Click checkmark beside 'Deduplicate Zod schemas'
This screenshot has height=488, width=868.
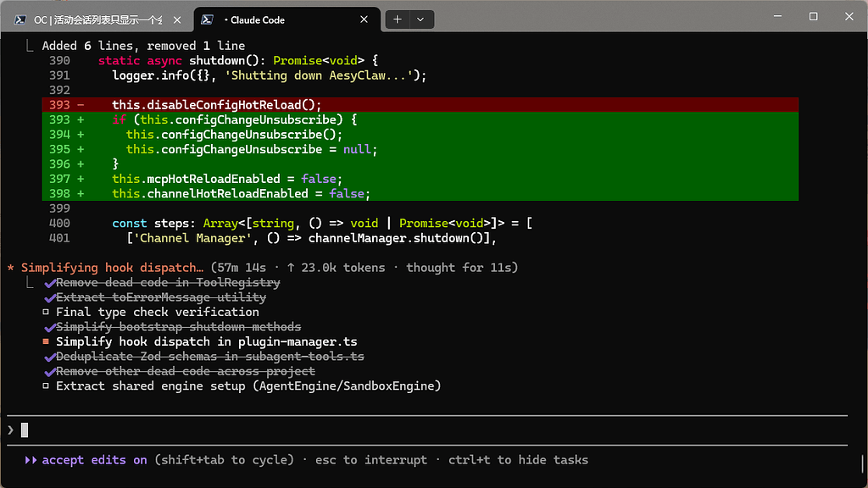(50, 357)
